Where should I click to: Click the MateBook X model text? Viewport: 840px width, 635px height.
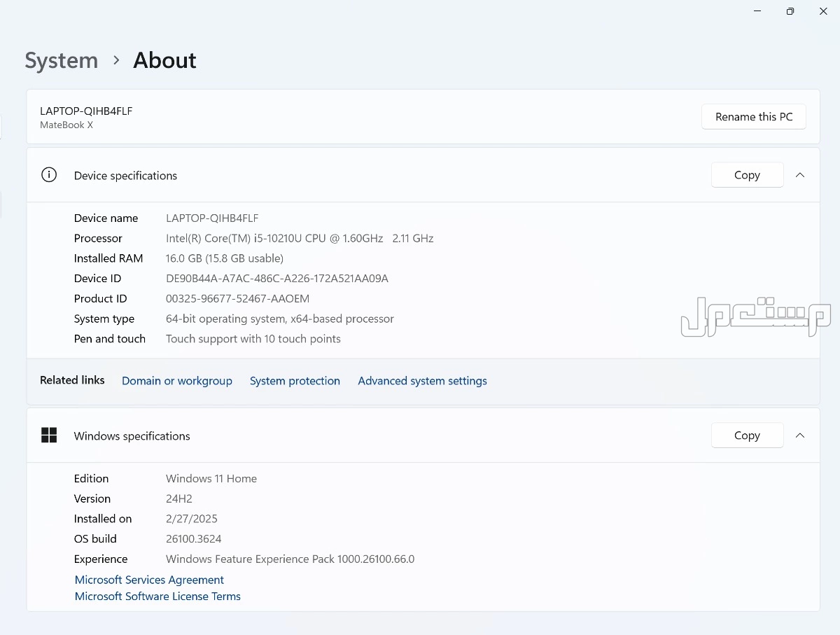click(x=66, y=125)
